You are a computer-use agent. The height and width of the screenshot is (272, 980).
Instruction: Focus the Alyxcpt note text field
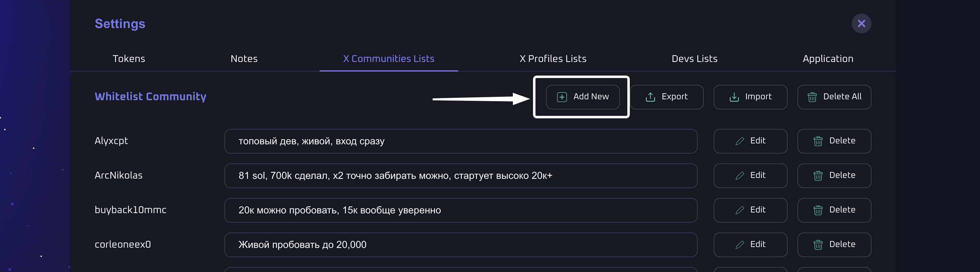pyautogui.click(x=460, y=141)
